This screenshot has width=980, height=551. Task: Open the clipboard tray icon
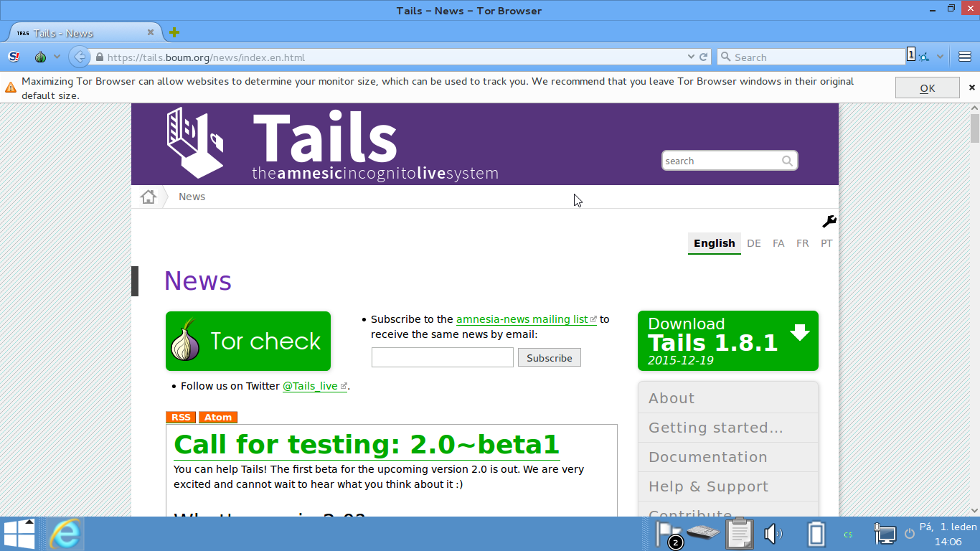click(739, 534)
